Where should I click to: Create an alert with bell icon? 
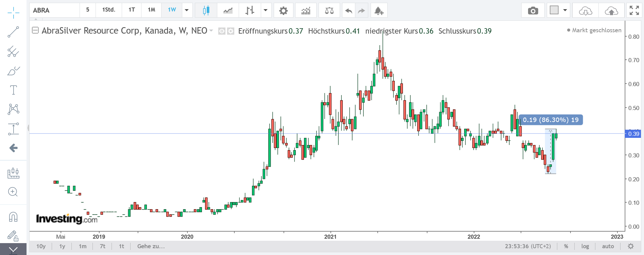pyautogui.click(x=379, y=11)
